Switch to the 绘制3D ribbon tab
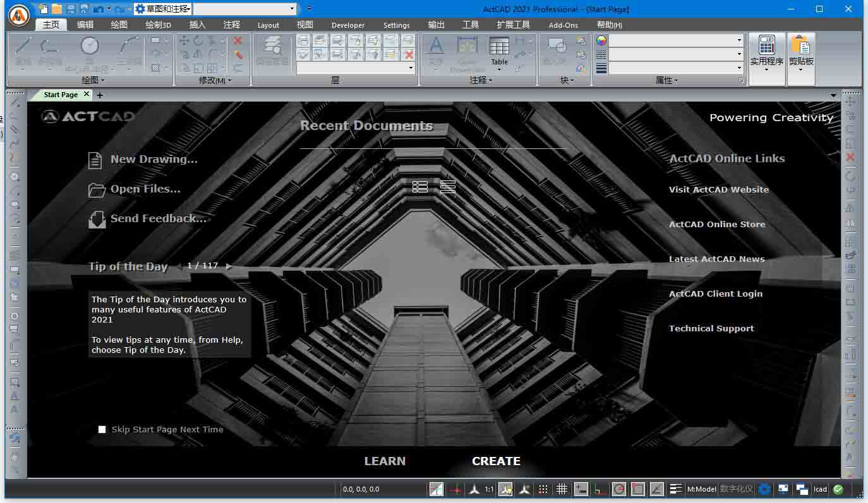868x503 pixels. (x=158, y=25)
